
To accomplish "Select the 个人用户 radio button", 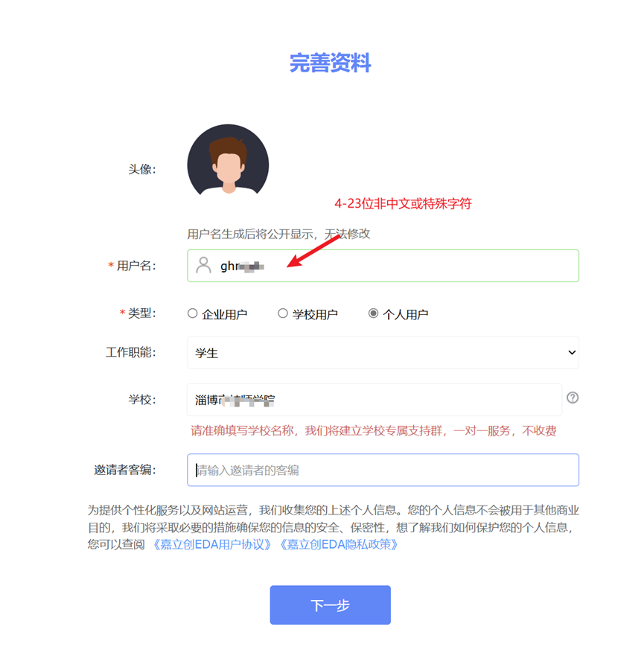I will pos(373,313).
